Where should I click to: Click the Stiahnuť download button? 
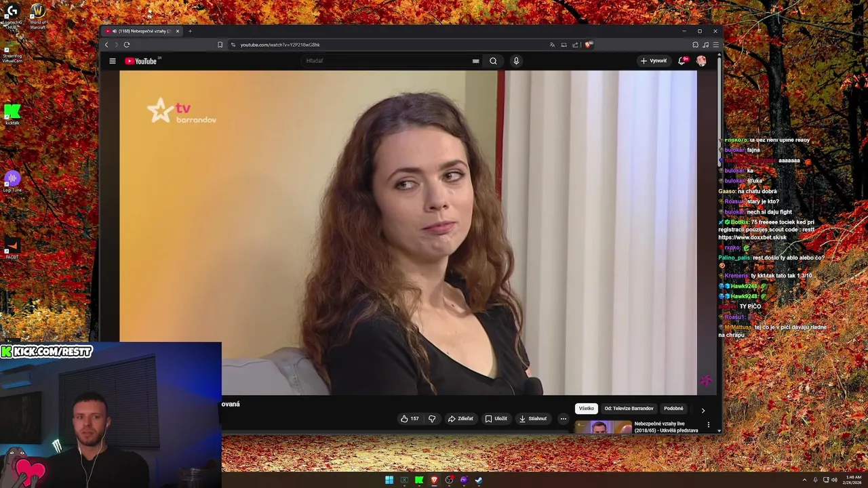point(533,419)
